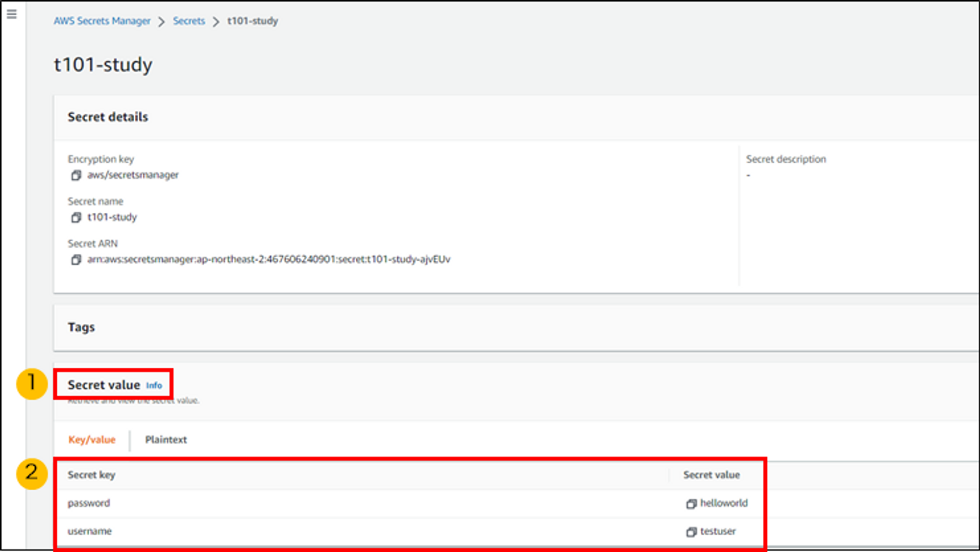Sort by the Secret value column header
The height and width of the screenshot is (552, 980).
tap(711, 475)
